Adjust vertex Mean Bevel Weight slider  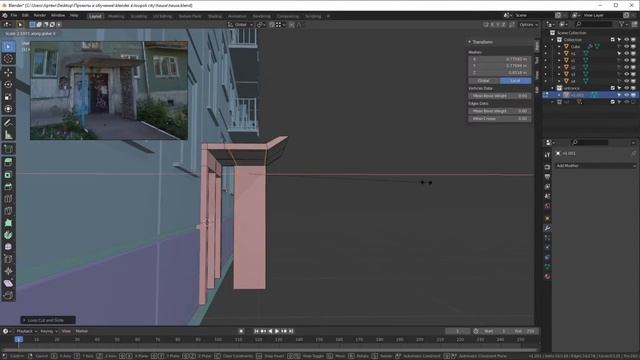(x=500, y=96)
